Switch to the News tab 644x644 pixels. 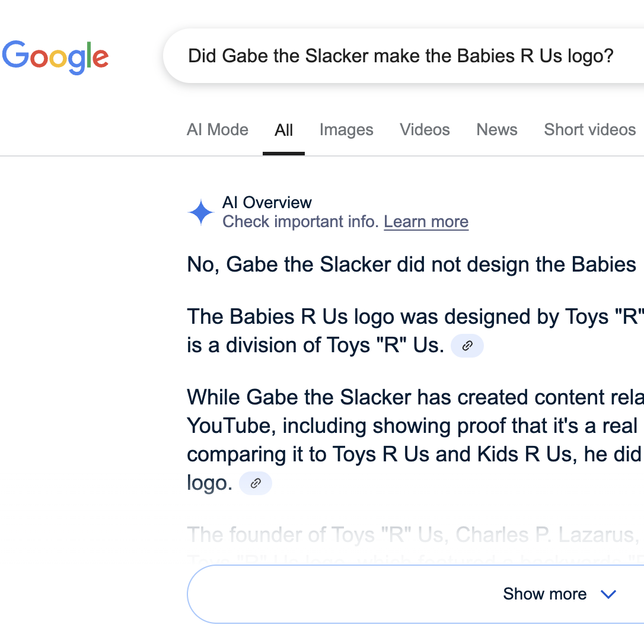tap(497, 130)
